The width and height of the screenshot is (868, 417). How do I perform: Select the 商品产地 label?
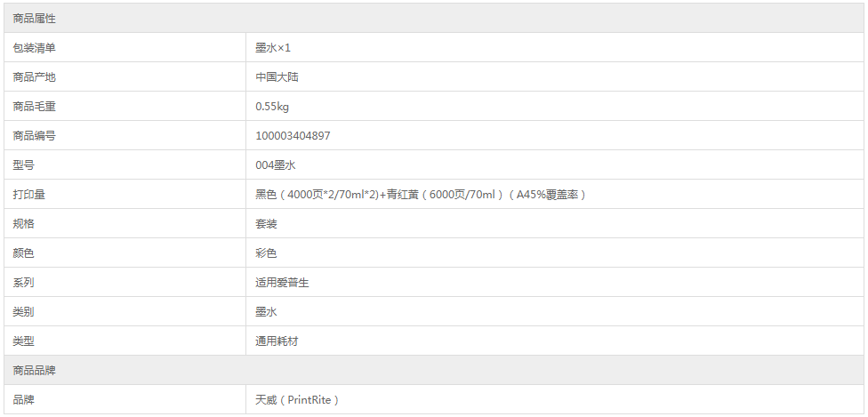35,77
